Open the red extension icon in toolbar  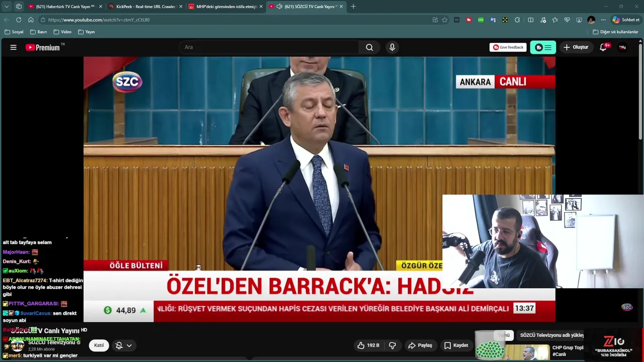(469, 20)
